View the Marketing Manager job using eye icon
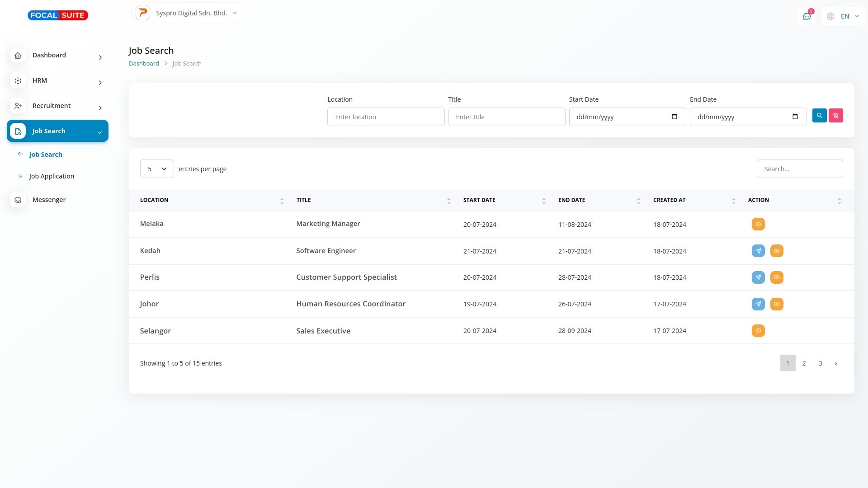 [x=758, y=225]
